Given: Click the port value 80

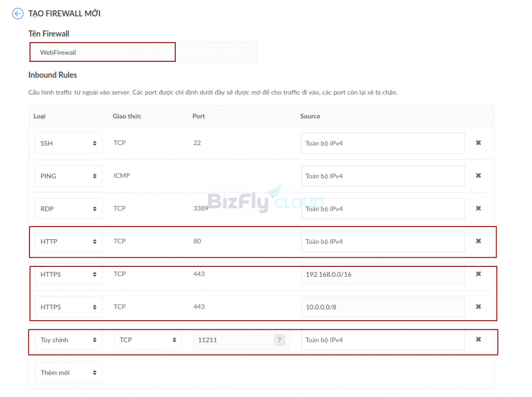Looking at the screenshot, I should [x=197, y=241].
